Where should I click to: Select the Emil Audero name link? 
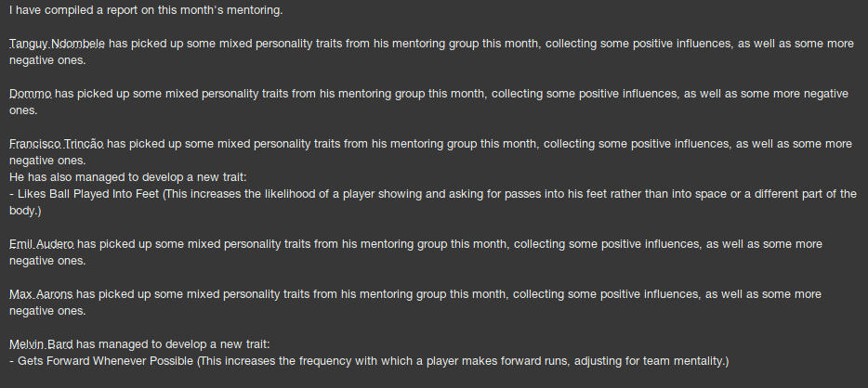pyautogui.click(x=42, y=244)
